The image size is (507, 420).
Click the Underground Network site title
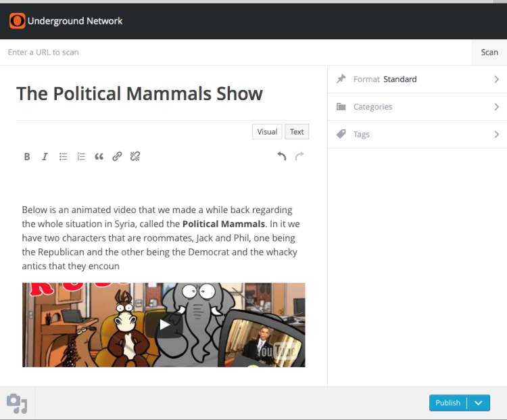75,21
